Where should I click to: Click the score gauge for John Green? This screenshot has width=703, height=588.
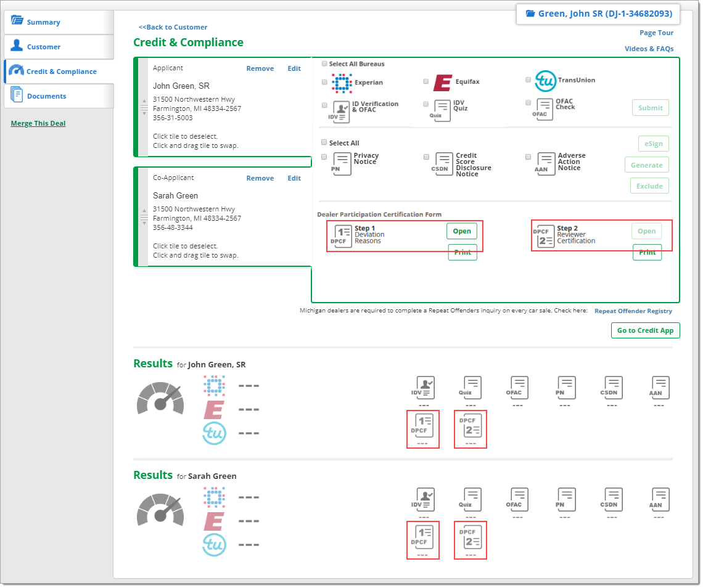click(160, 398)
